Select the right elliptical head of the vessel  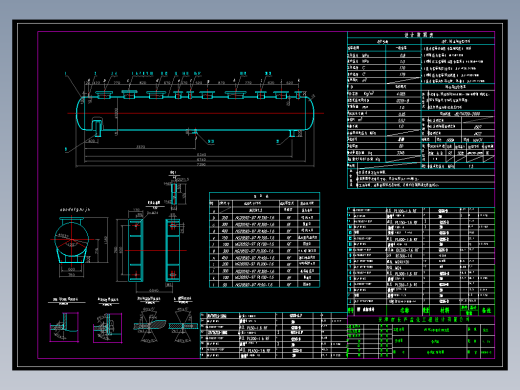310,113
